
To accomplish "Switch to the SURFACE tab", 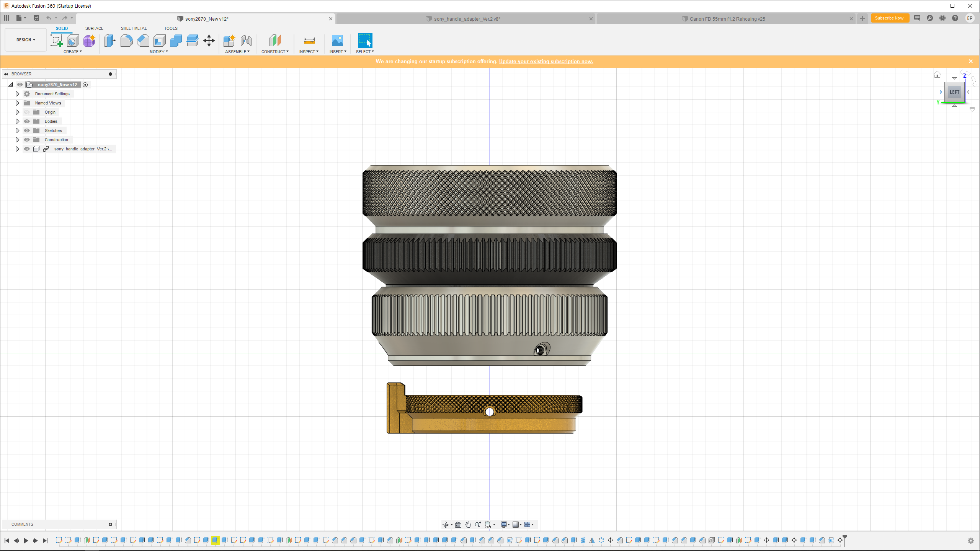I will (94, 28).
